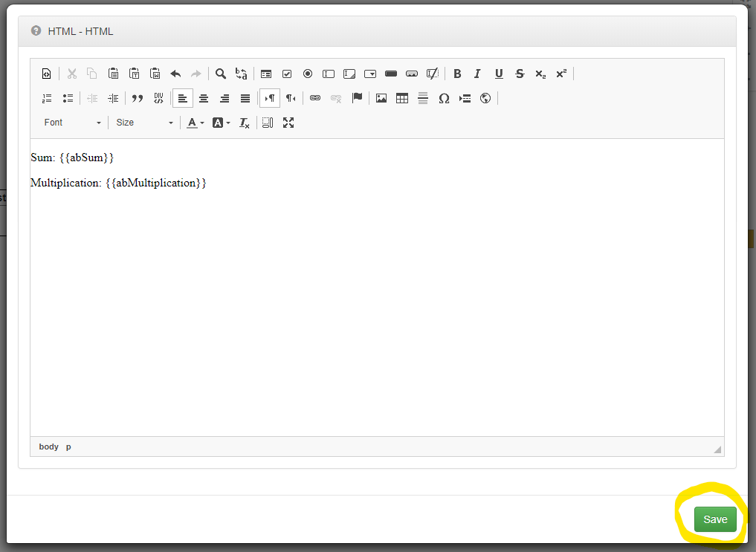Open the Background Color picker
This screenshot has height=552, width=756.
coord(222,123)
